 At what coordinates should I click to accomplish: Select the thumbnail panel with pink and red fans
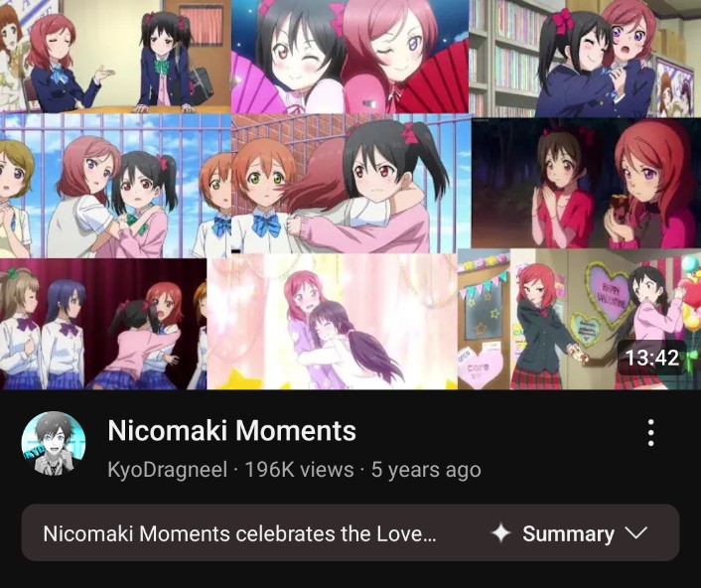pos(350,57)
